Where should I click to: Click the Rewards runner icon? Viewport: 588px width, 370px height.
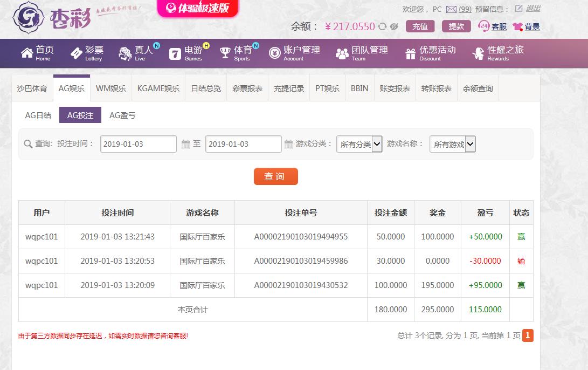(x=479, y=53)
